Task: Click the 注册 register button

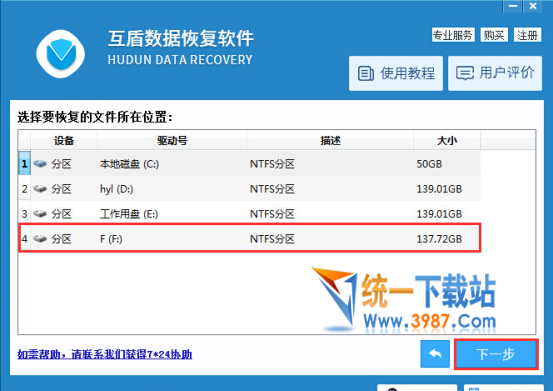Action: point(527,35)
